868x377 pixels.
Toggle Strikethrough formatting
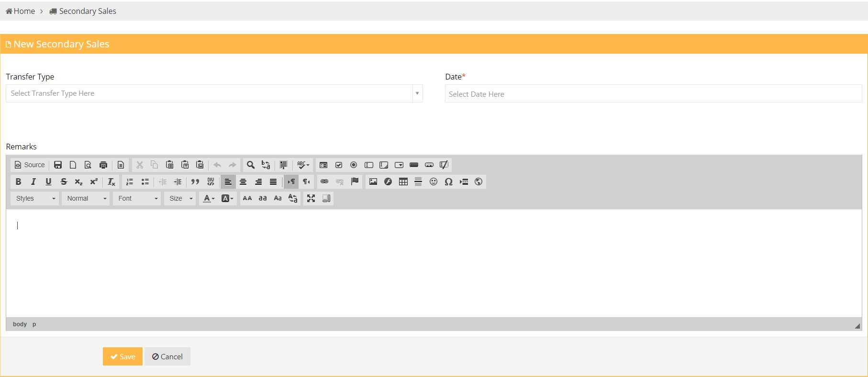pyautogui.click(x=64, y=182)
